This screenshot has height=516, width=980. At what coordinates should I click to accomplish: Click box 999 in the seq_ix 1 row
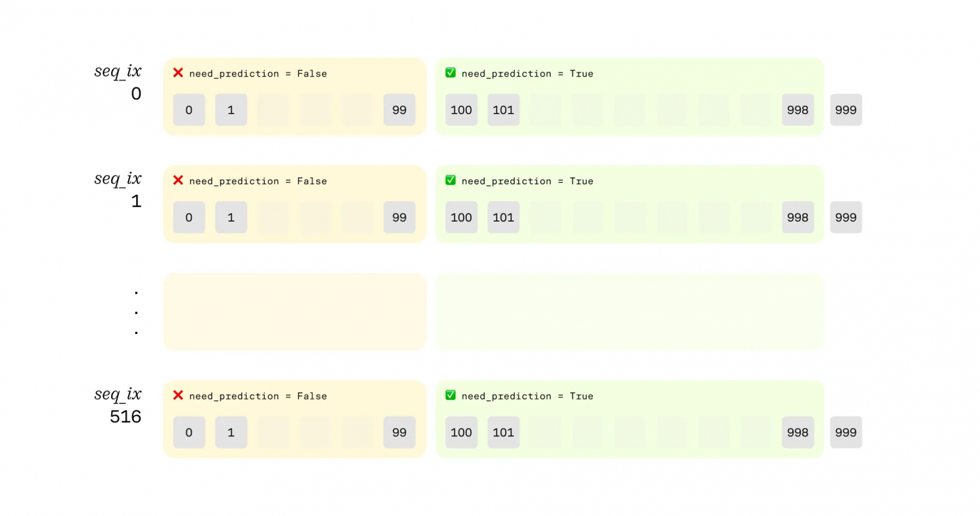click(x=846, y=217)
